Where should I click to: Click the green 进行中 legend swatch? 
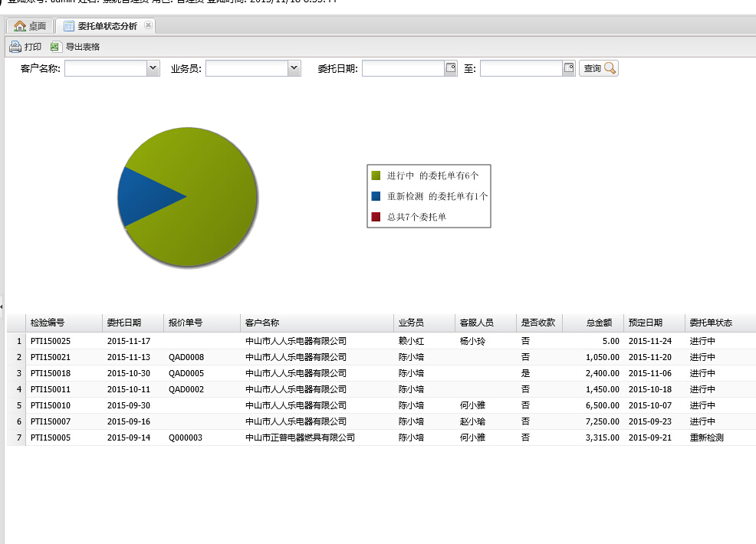point(376,175)
